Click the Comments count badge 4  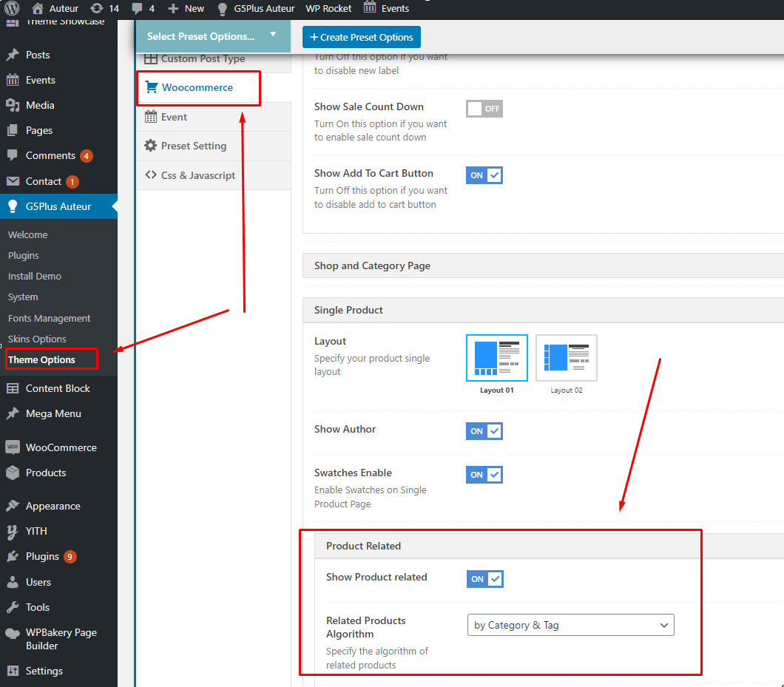(x=86, y=156)
